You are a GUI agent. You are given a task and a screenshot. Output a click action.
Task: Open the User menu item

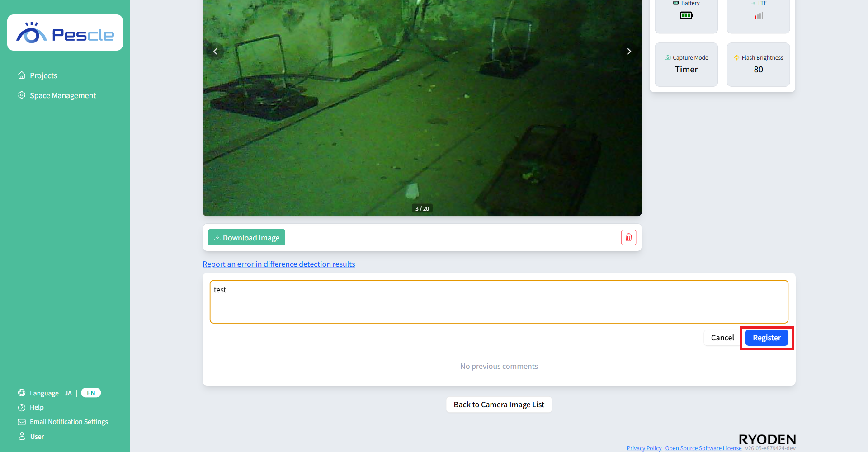click(x=37, y=437)
